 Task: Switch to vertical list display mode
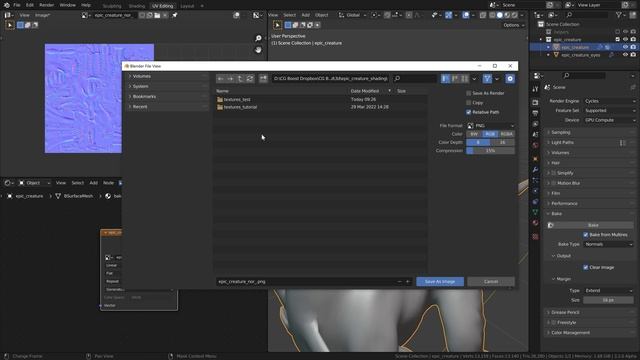point(445,78)
